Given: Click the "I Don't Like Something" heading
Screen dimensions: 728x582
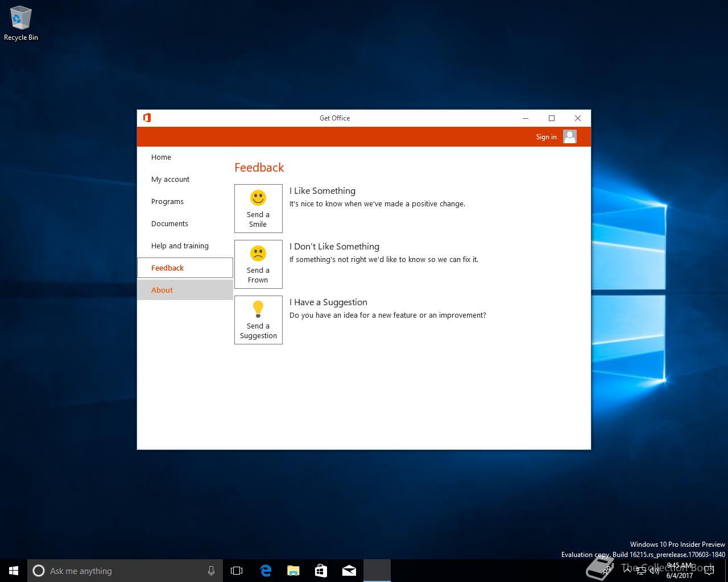Looking at the screenshot, I should pyautogui.click(x=334, y=247).
